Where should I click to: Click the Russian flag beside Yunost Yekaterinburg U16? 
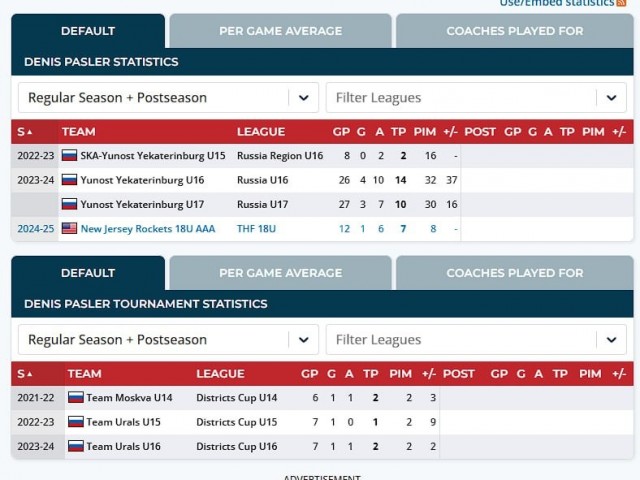point(69,180)
